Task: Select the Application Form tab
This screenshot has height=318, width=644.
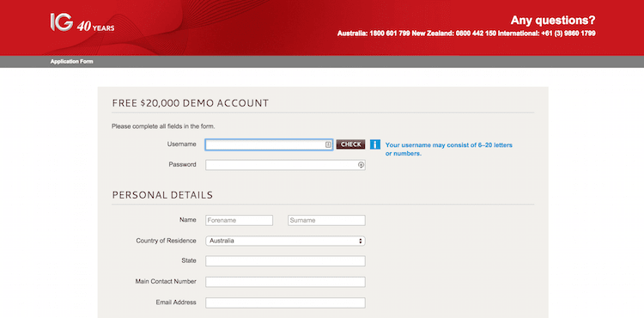Action: point(72,62)
